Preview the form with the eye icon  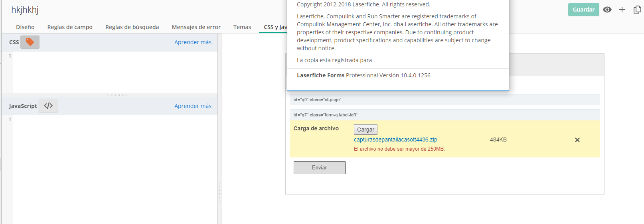[607, 10]
